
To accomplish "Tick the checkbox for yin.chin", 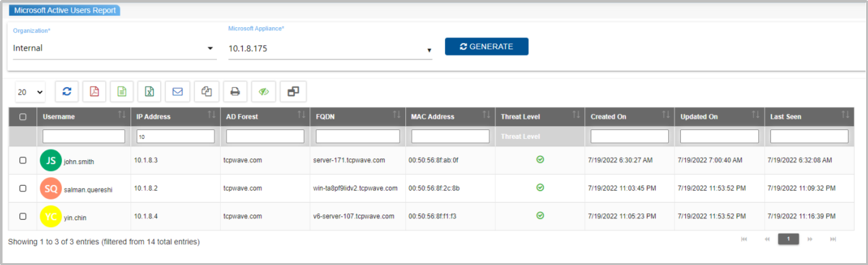I will [23, 216].
